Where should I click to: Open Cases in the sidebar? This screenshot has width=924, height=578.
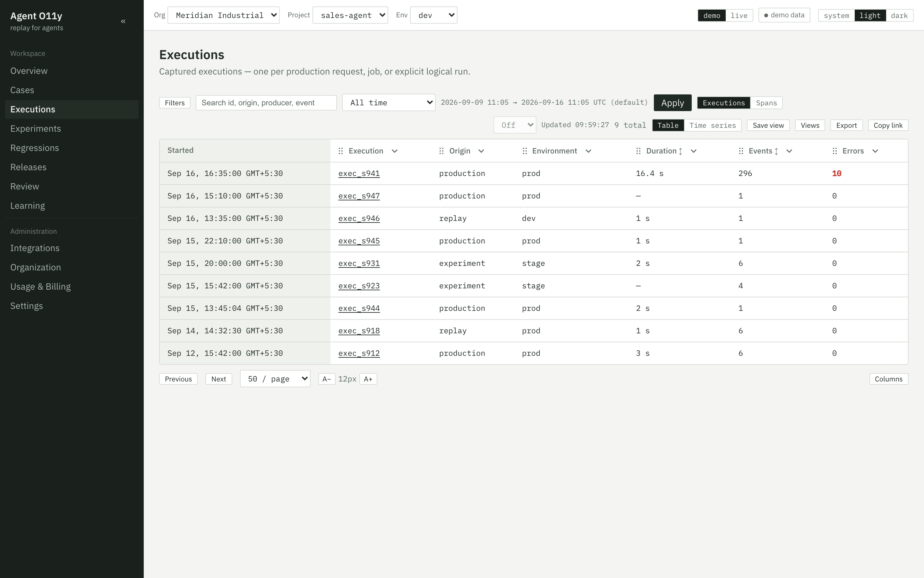(72, 90)
